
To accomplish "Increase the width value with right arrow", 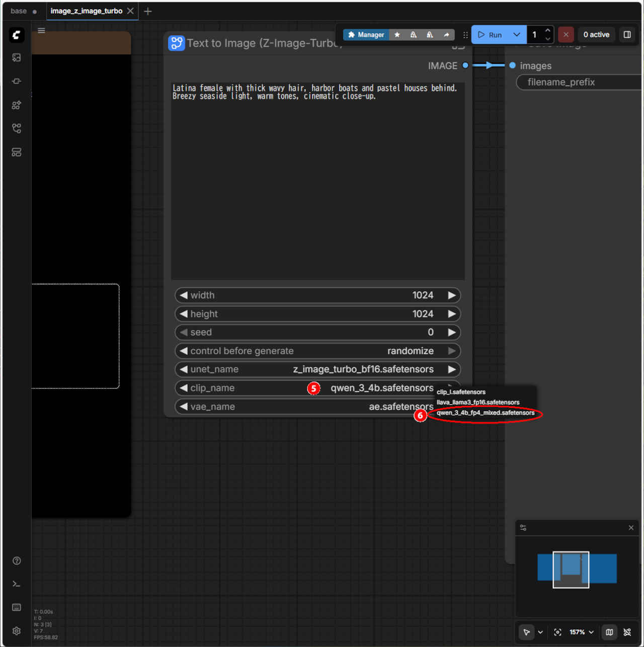I will click(x=452, y=295).
